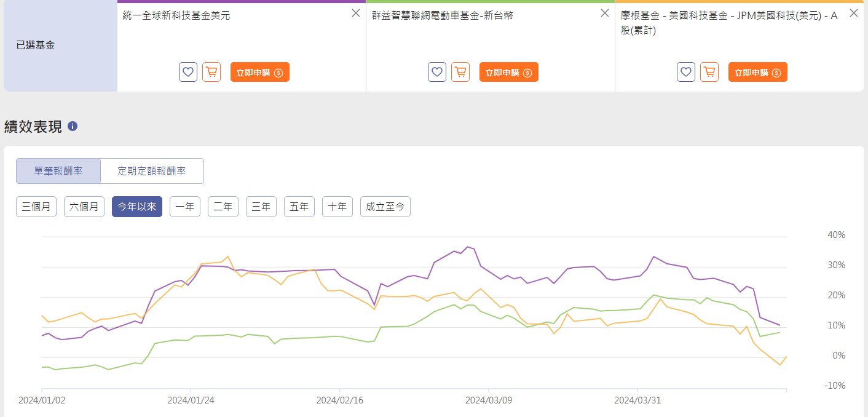The height and width of the screenshot is (417, 868).
Task: Select the 成立至今 period
Action: pyautogui.click(x=385, y=207)
